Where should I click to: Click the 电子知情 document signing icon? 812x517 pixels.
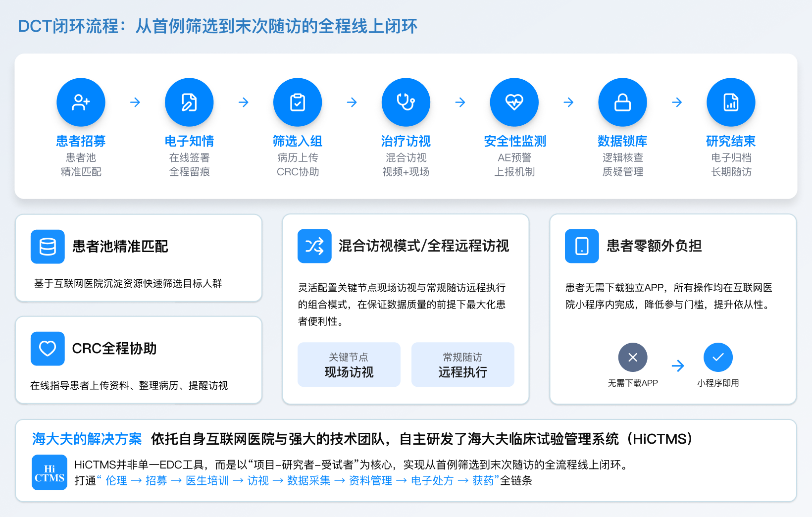(x=189, y=102)
